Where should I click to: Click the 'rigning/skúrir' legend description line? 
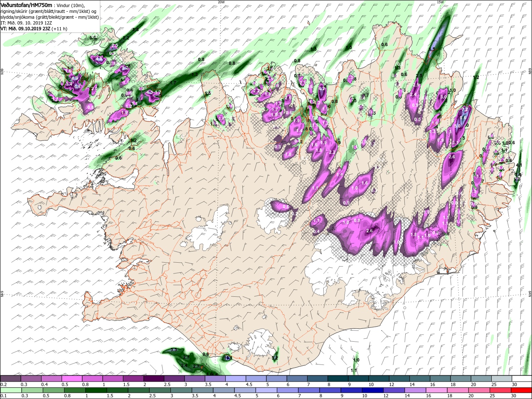click(48, 11)
